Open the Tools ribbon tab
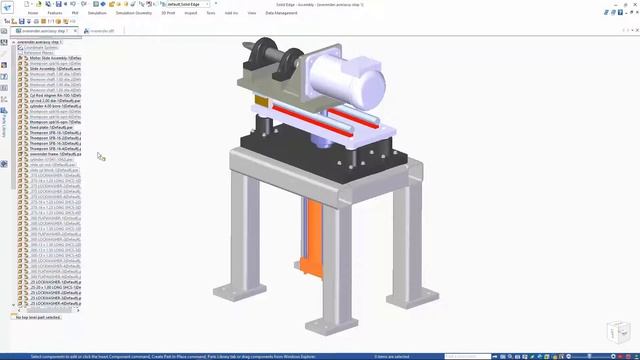Screen dimensions: 640x360 click(x=211, y=13)
